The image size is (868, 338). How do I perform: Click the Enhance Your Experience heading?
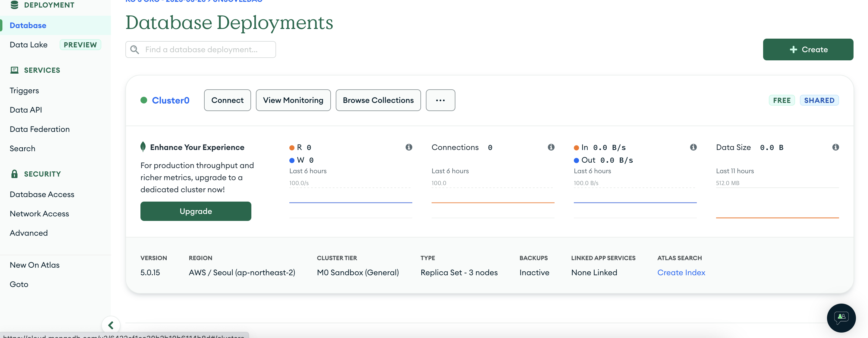point(197,147)
